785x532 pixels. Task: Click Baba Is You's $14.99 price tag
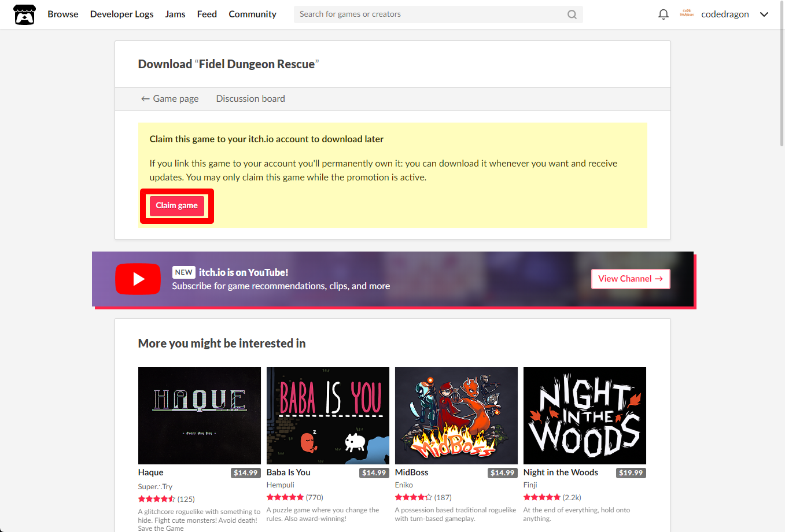click(374, 473)
